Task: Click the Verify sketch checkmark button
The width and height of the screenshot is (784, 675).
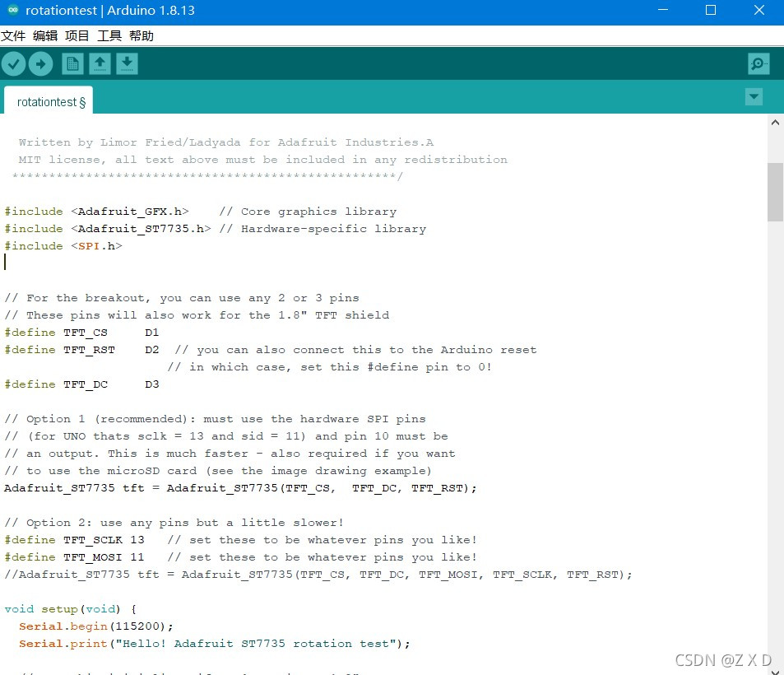Action: [13, 64]
